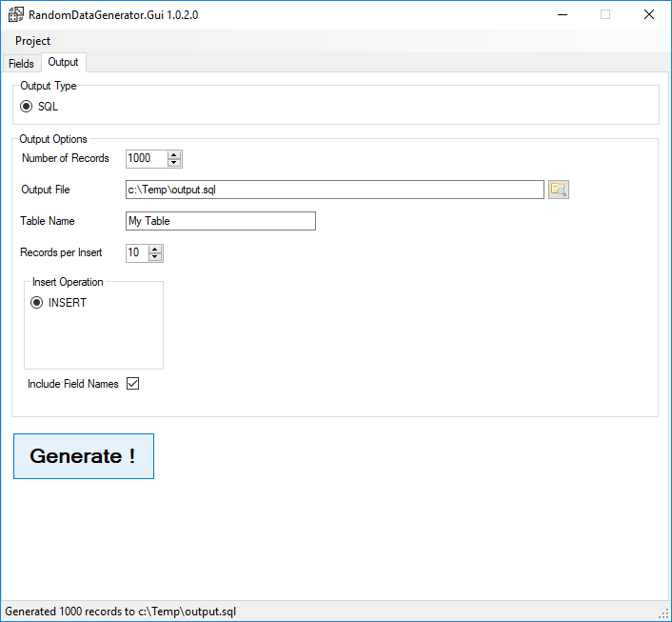672x622 pixels.
Task: Decrease Records per Insert with down arrow
Action: [155, 256]
